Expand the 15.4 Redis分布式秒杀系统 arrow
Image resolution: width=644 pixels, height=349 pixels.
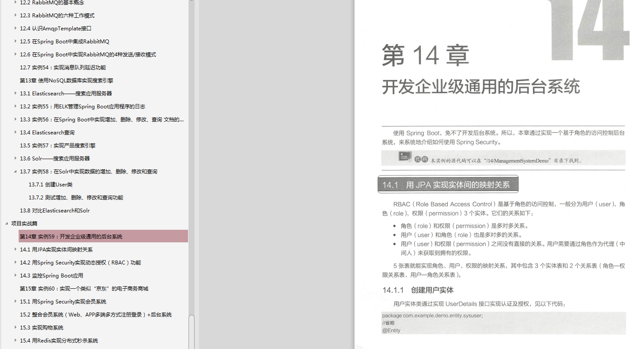tap(16, 341)
